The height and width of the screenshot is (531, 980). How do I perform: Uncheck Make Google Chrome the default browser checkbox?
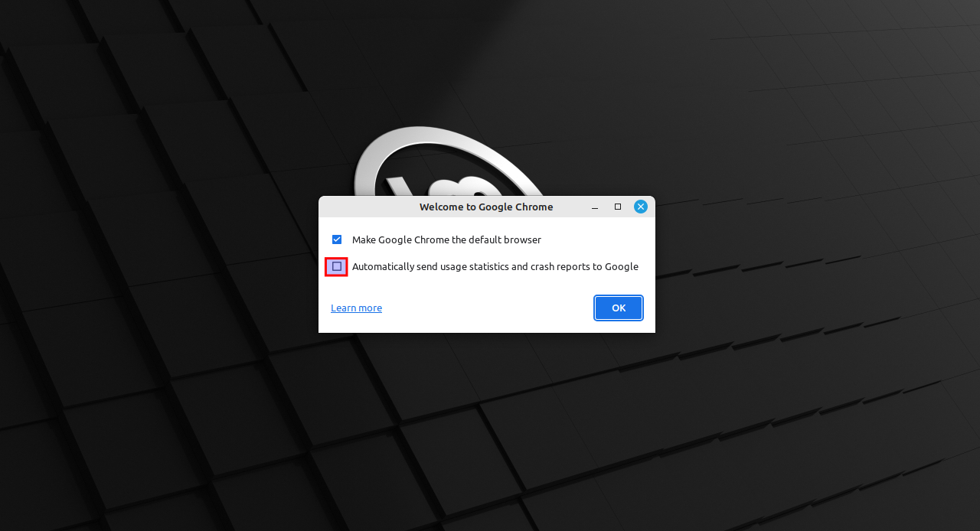[x=337, y=239]
